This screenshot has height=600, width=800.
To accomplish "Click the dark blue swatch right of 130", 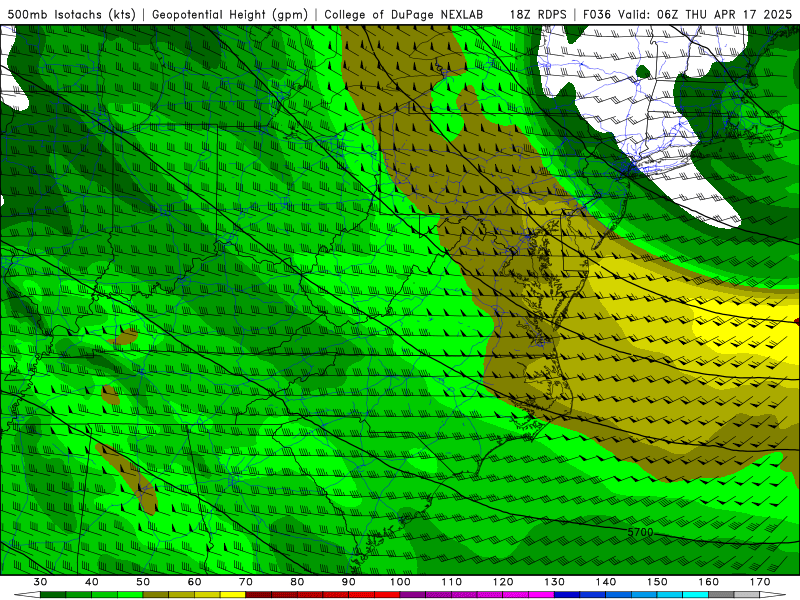I will (x=567, y=595).
